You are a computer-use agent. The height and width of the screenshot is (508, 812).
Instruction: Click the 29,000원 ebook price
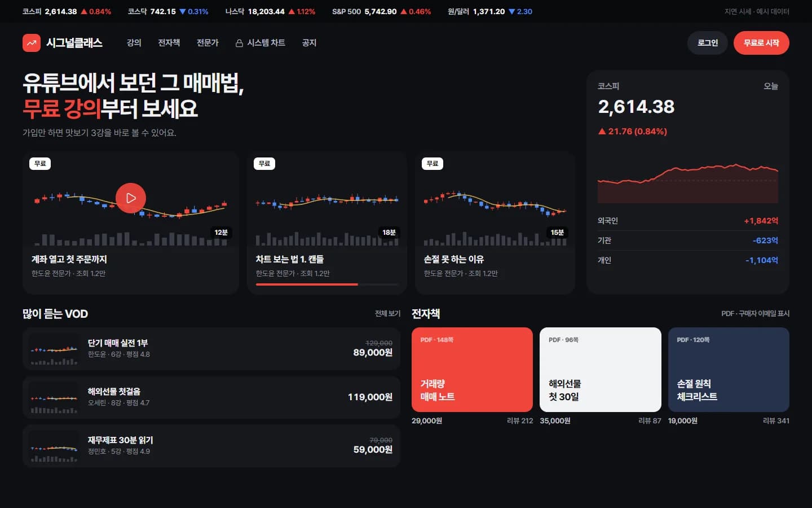point(427,421)
